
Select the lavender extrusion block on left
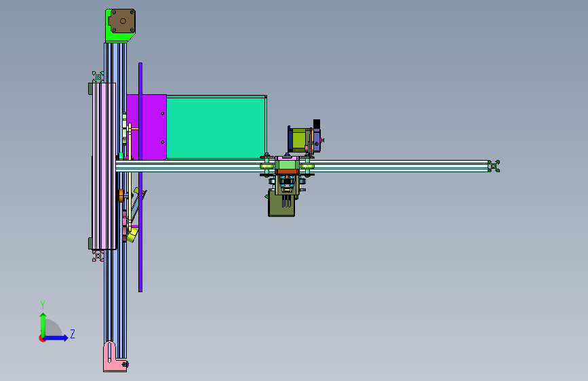click(104, 165)
